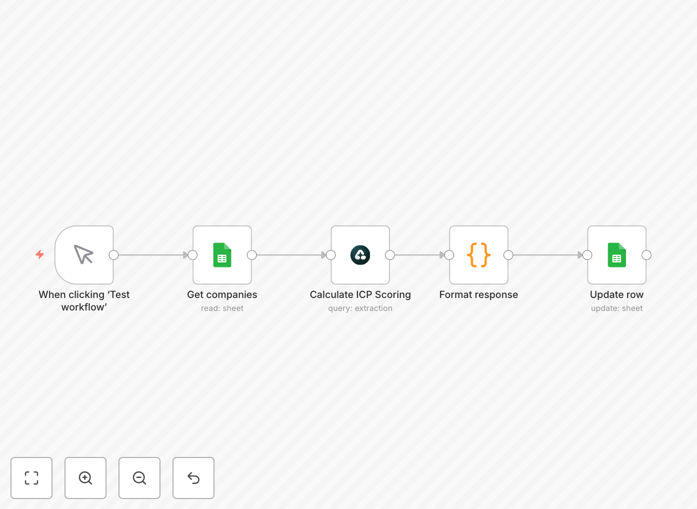The width and height of the screenshot is (697, 509).
Task: Reset canvas zoom with undo arrow
Action: pos(193,478)
